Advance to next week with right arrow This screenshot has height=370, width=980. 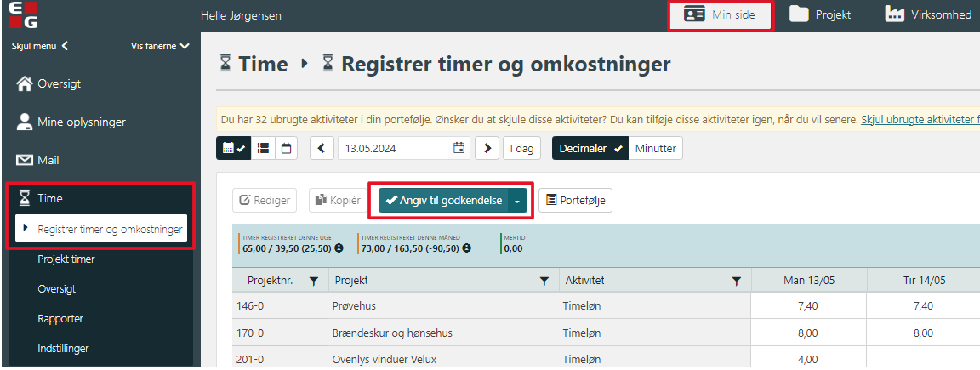pos(487,148)
